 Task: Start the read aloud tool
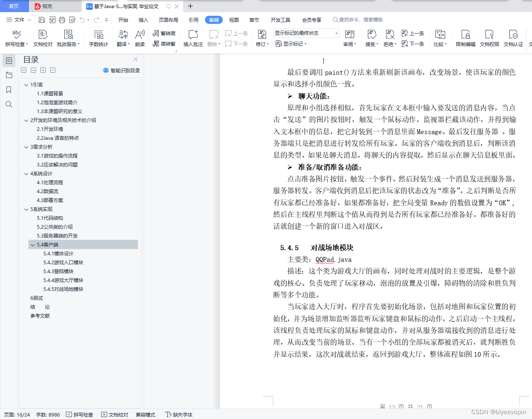(x=140, y=38)
